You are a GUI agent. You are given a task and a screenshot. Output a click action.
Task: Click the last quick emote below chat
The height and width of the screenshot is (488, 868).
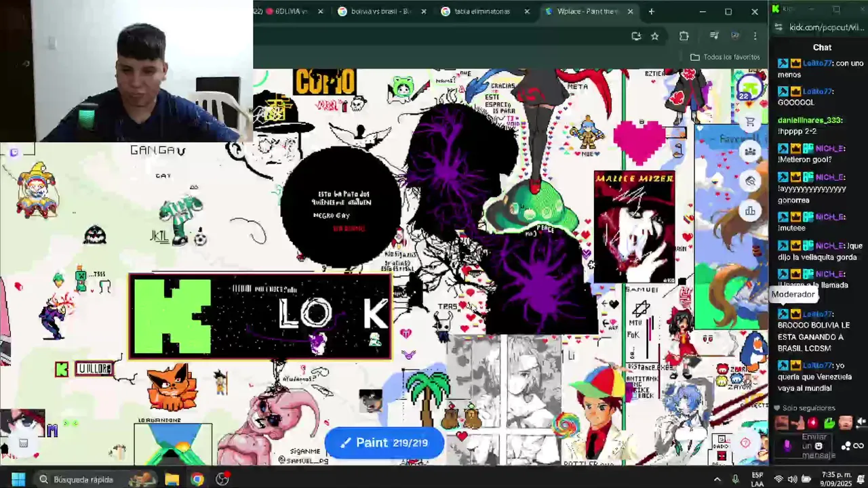click(861, 423)
